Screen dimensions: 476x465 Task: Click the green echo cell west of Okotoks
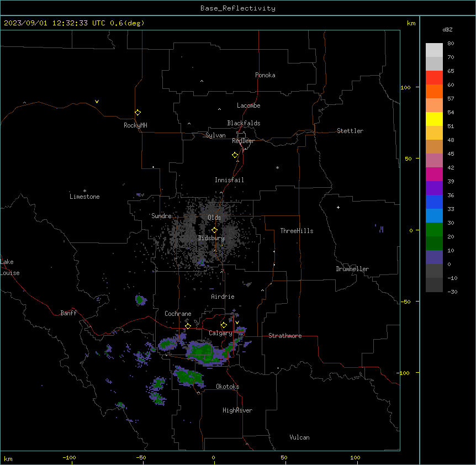pos(189,377)
